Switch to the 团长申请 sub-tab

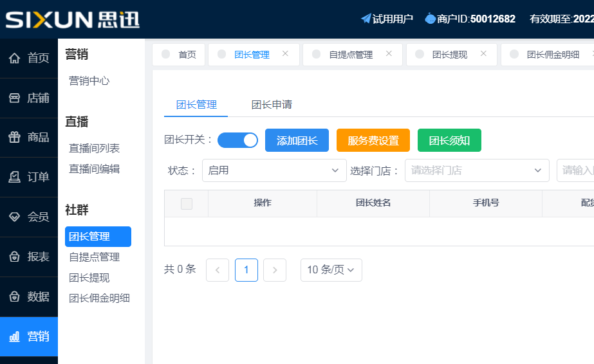272,104
